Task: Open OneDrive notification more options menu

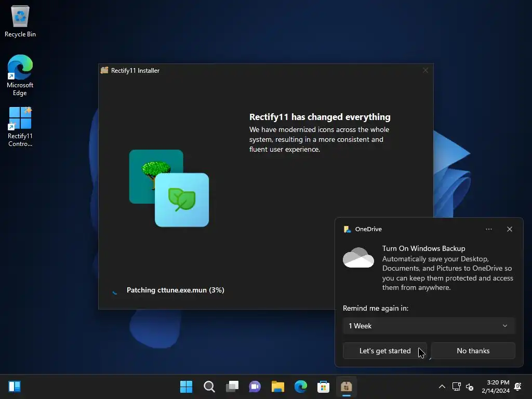Action: pyautogui.click(x=488, y=229)
